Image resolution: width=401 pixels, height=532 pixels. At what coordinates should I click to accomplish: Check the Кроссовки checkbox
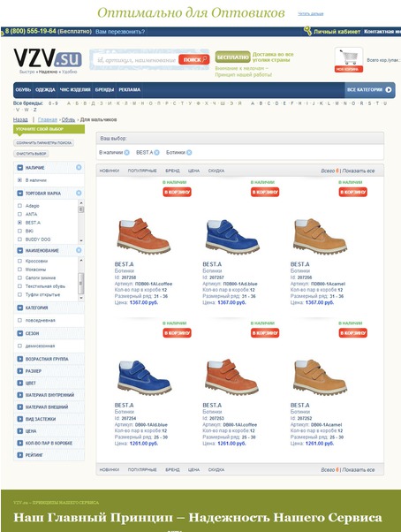tap(19, 261)
